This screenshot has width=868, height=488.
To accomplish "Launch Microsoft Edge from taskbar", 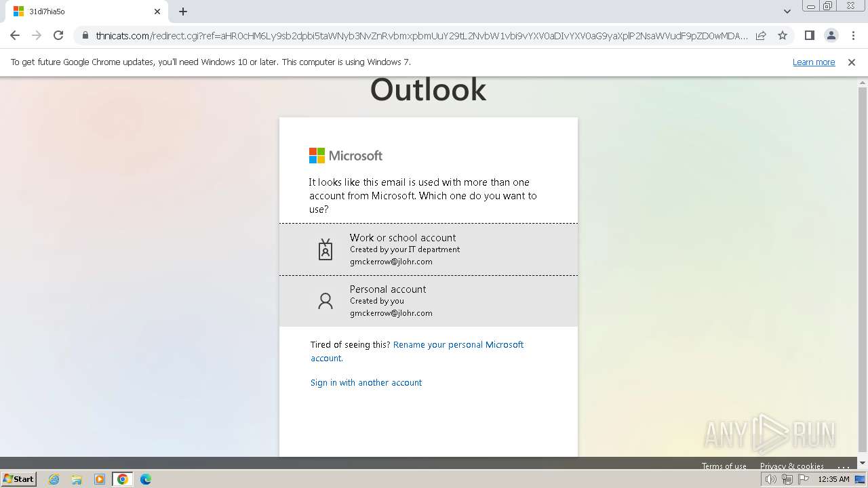I will point(146,479).
